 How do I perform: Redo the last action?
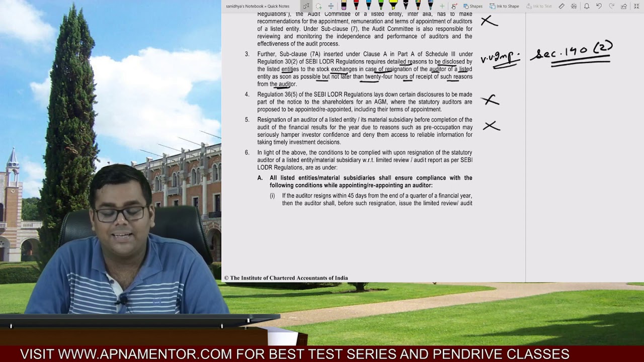pos(611,6)
